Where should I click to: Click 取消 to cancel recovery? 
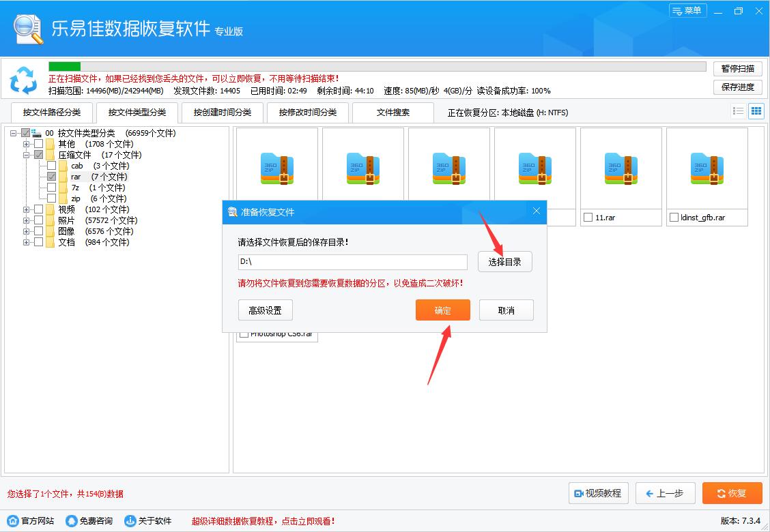507,310
